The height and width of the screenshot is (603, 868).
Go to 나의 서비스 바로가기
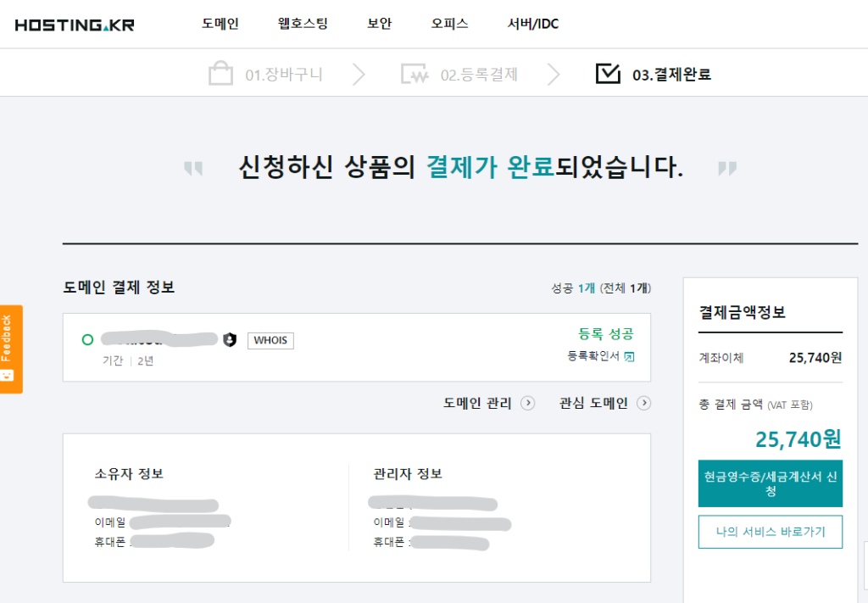point(771,533)
